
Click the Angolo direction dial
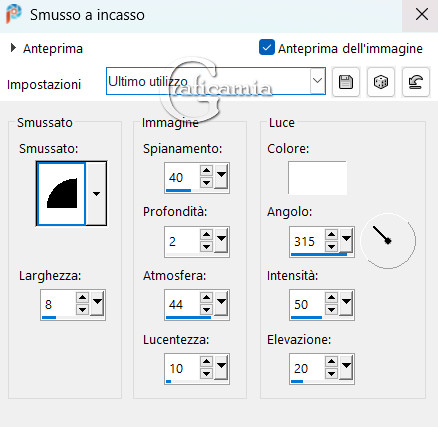click(388, 240)
